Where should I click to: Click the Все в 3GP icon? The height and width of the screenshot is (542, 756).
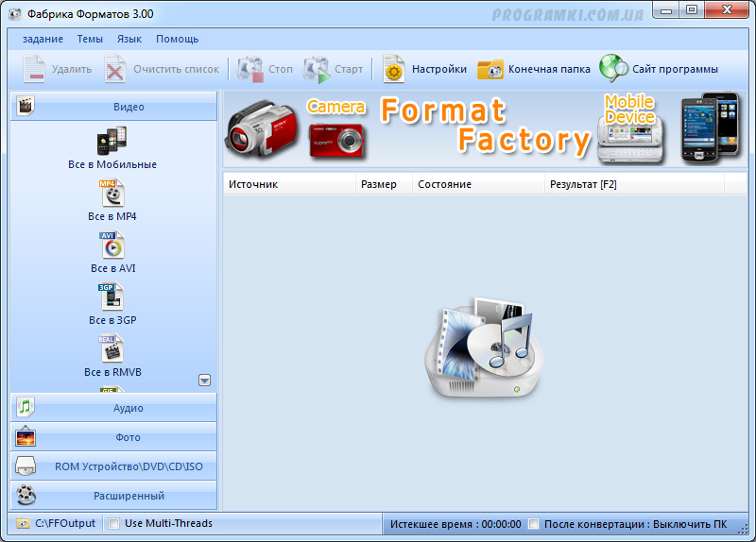click(x=112, y=296)
